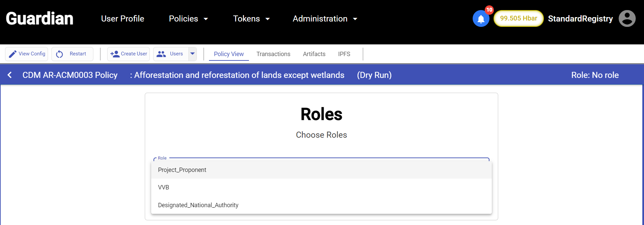Click the 99.505 Hbar balance button
644x225 pixels.
pyautogui.click(x=518, y=18)
